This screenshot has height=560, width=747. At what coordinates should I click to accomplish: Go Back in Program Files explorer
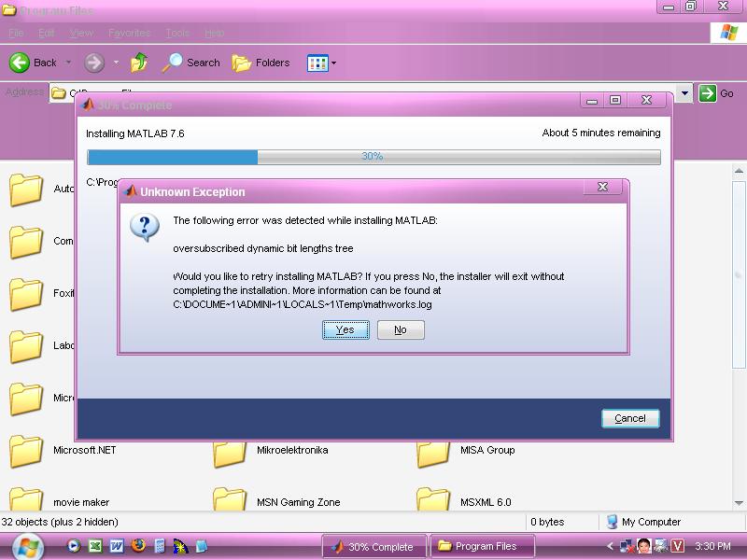coord(33,63)
